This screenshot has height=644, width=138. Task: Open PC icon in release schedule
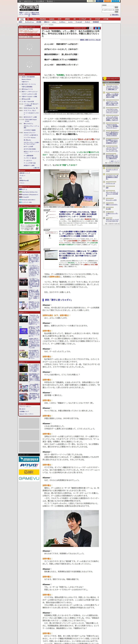tap(20, 189)
